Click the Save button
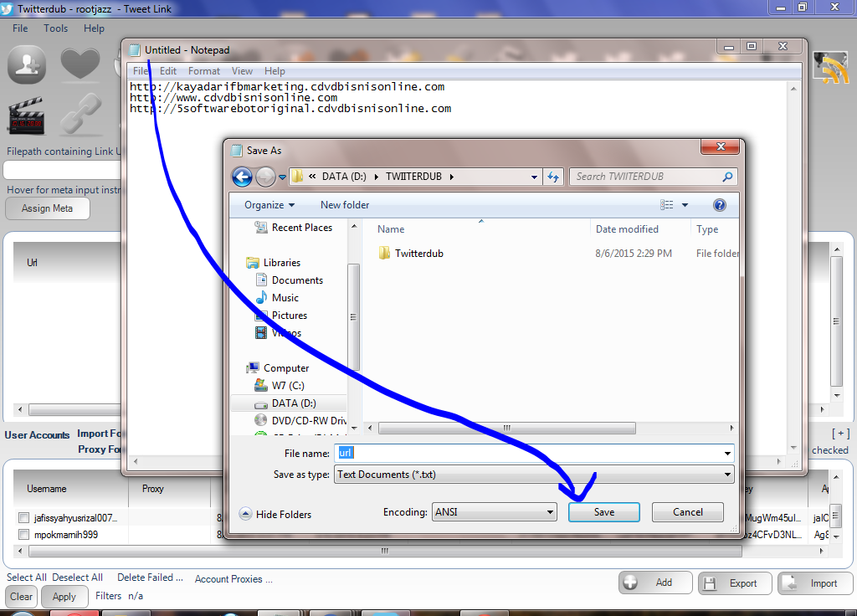Viewport: 857px width, 616px height. pos(604,512)
